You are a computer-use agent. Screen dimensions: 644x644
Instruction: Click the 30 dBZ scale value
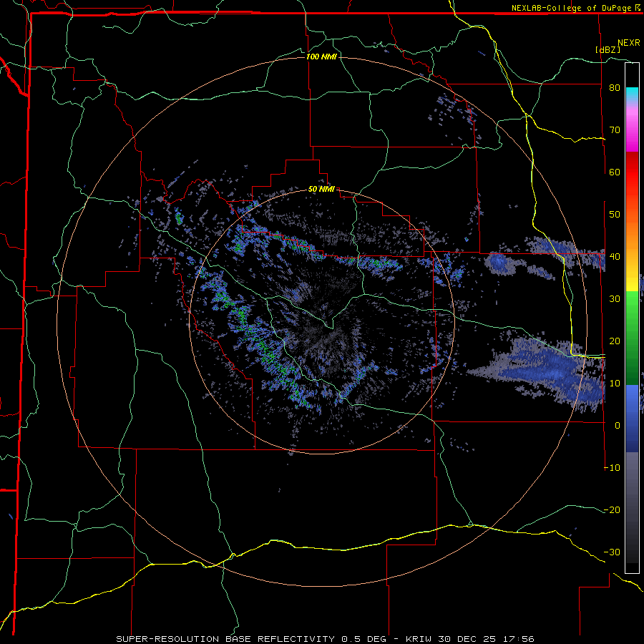pyautogui.click(x=615, y=299)
